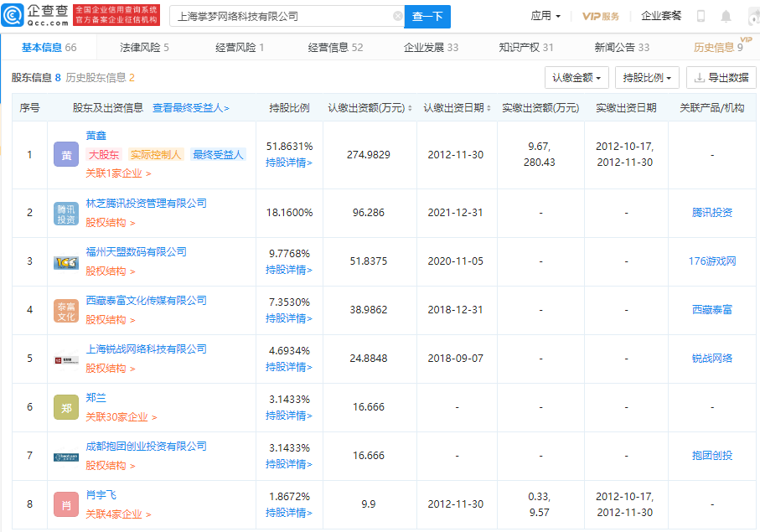Screen dimensions: 760x532
Task: Open the 锐战网络 related product link
Action: [x=712, y=359]
